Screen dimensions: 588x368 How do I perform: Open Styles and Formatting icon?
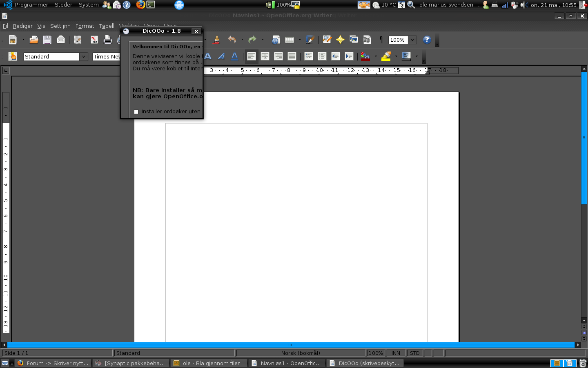click(x=13, y=56)
